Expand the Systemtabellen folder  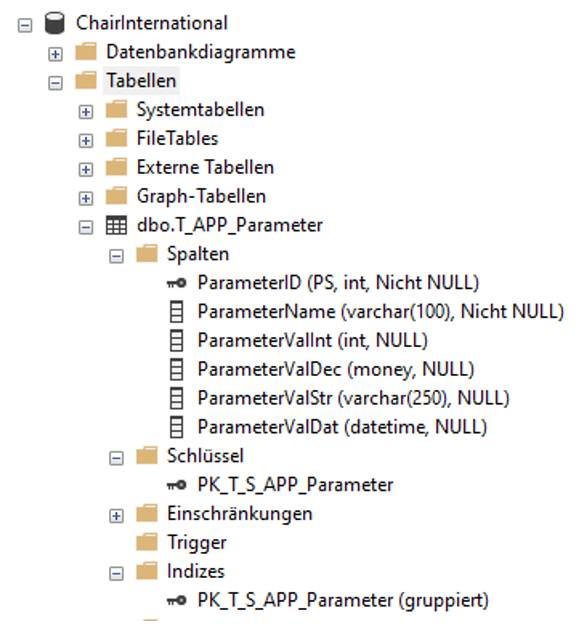(x=86, y=112)
